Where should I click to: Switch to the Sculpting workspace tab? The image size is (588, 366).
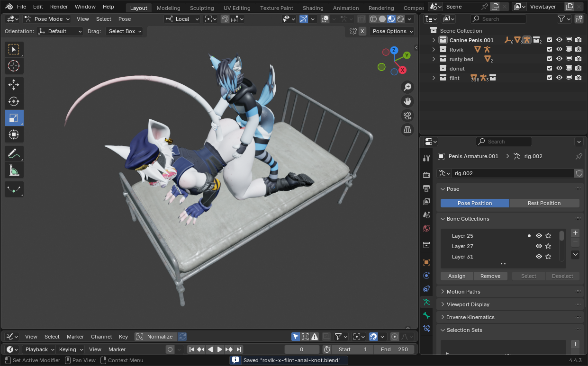(x=202, y=8)
